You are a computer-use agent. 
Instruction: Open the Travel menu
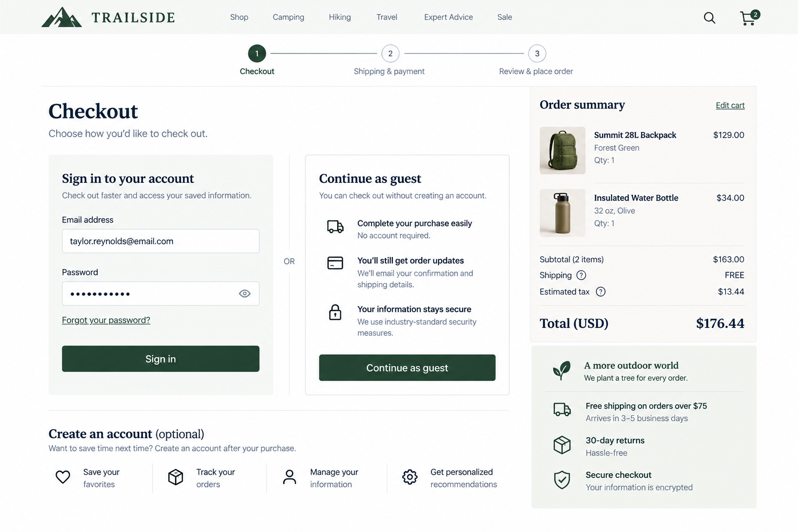click(387, 17)
